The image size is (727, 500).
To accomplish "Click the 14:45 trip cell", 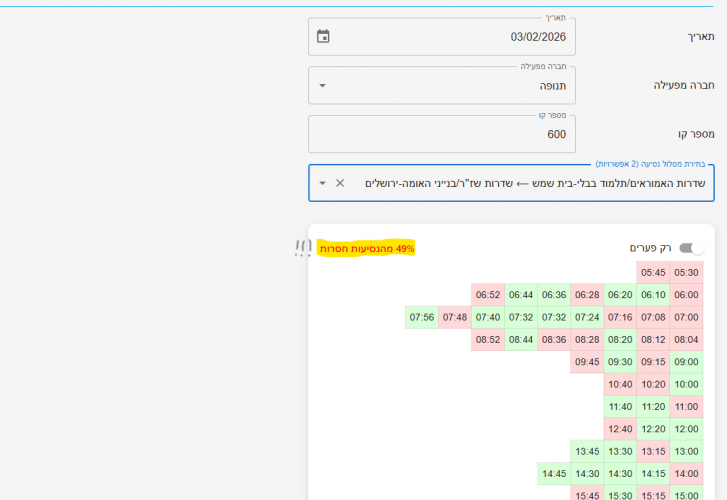I will pyautogui.click(x=554, y=474).
